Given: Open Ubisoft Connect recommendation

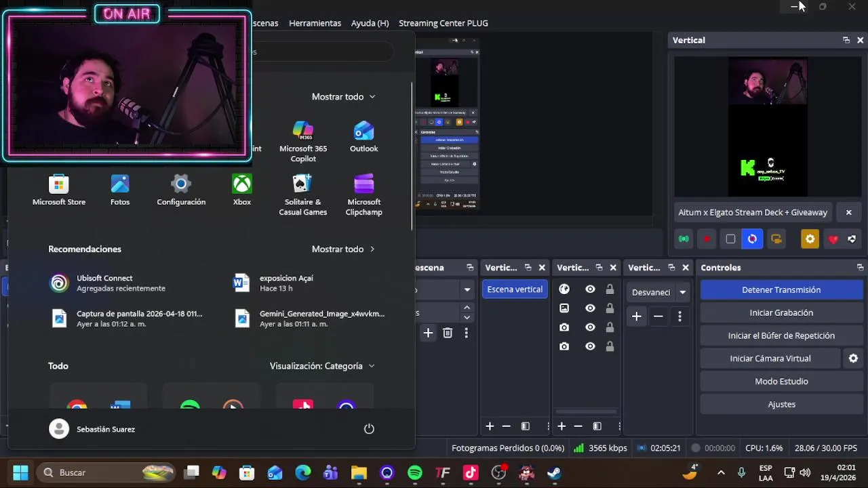Looking at the screenshot, I should point(129,283).
